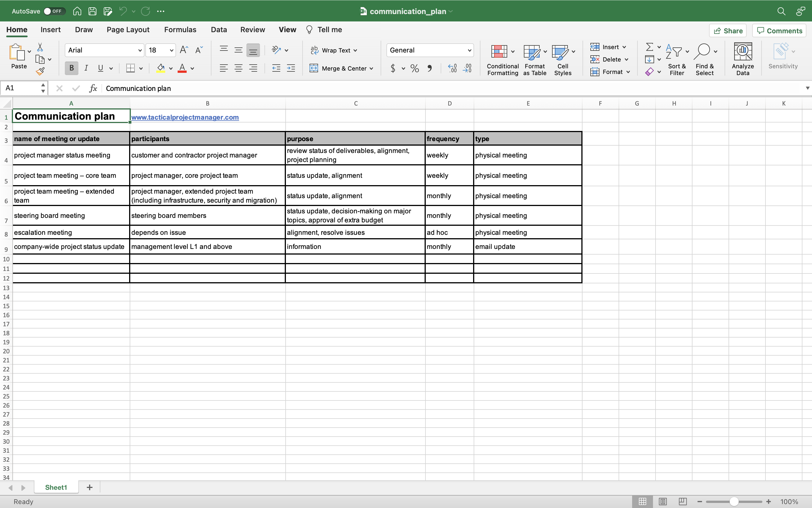Expand the formula bar arrow

tap(807, 88)
